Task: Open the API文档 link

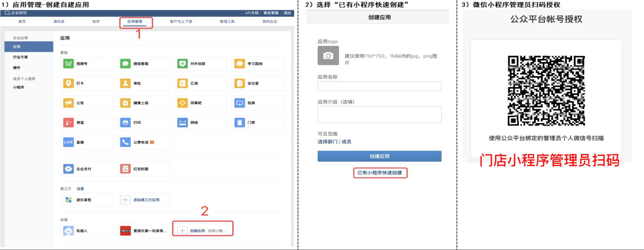Action: pyautogui.click(x=252, y=13)
